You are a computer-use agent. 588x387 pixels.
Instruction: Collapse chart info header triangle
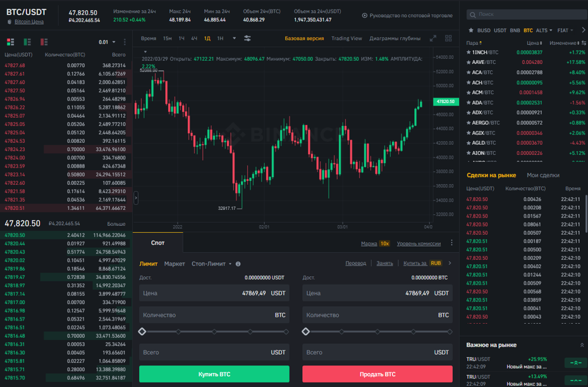tap(145, 52)
